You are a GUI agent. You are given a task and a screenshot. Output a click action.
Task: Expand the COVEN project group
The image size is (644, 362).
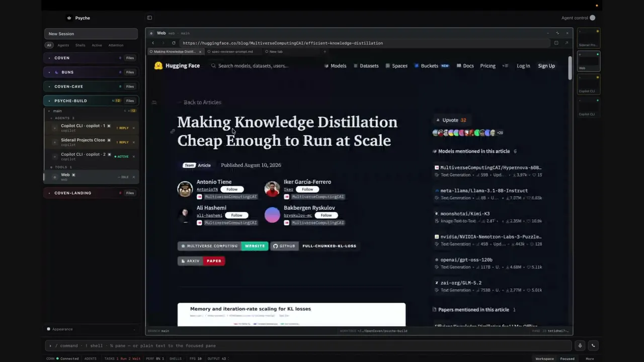pos(49,58)
